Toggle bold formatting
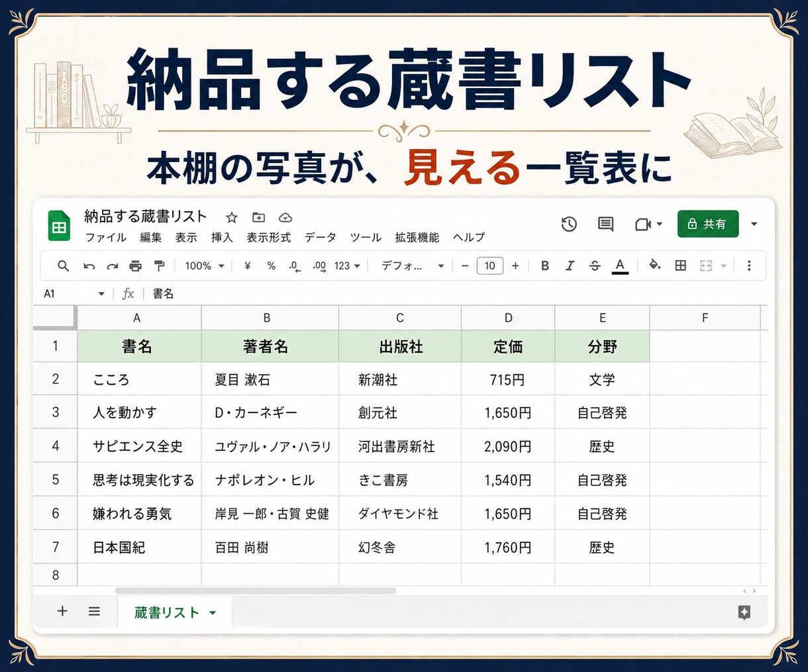Image resolution: width=808 pixels, height=672 pixels. 545,265
